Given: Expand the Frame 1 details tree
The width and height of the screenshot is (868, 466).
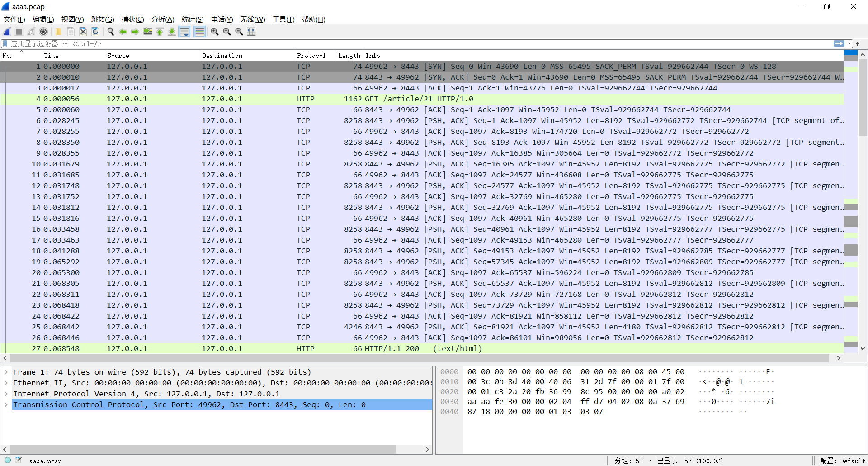Looking at the screenshot, I should click(6, 372).
